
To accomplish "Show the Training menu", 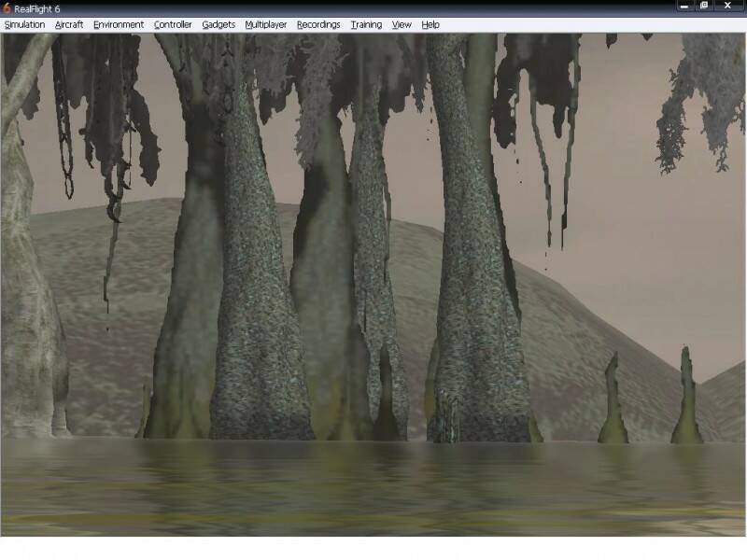I will tap(366, 24).
